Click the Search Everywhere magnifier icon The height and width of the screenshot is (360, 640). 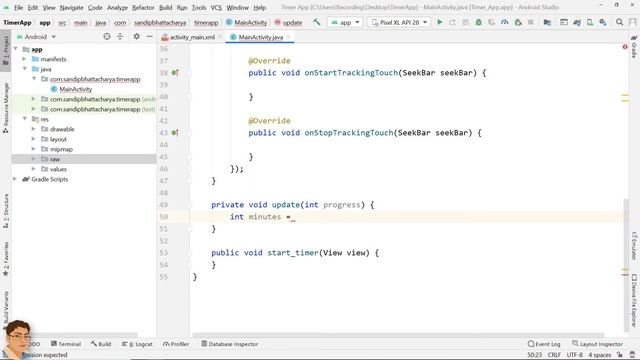[619, 22]
